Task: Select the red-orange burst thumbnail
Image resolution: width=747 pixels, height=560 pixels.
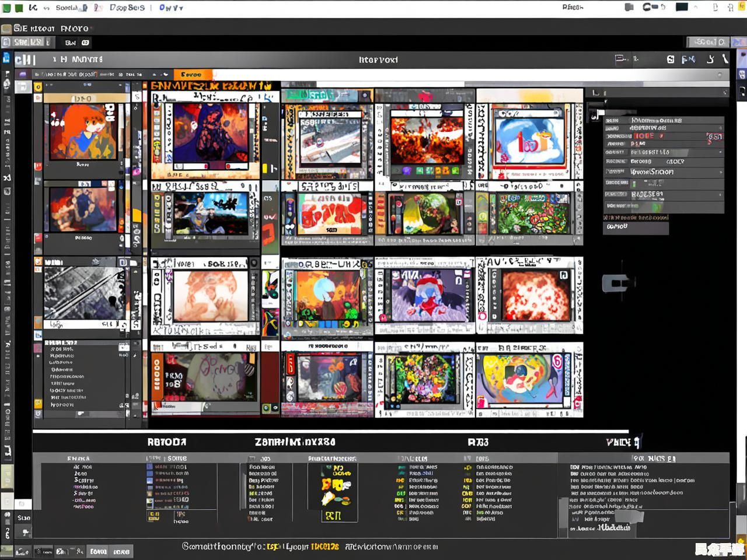Action: pos(535,295)
